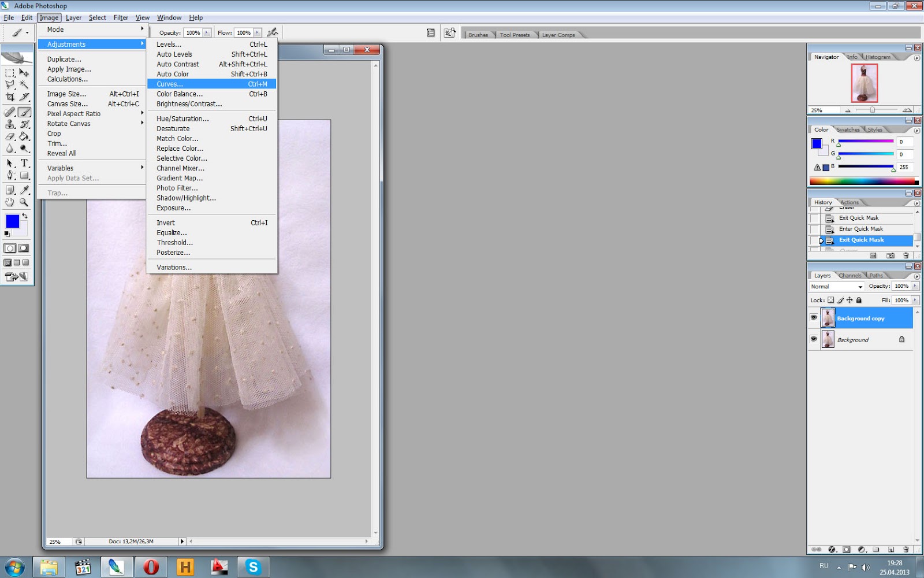924x578 pixels.
Task: Add a layer mask
Action: (x=847, y=550)
